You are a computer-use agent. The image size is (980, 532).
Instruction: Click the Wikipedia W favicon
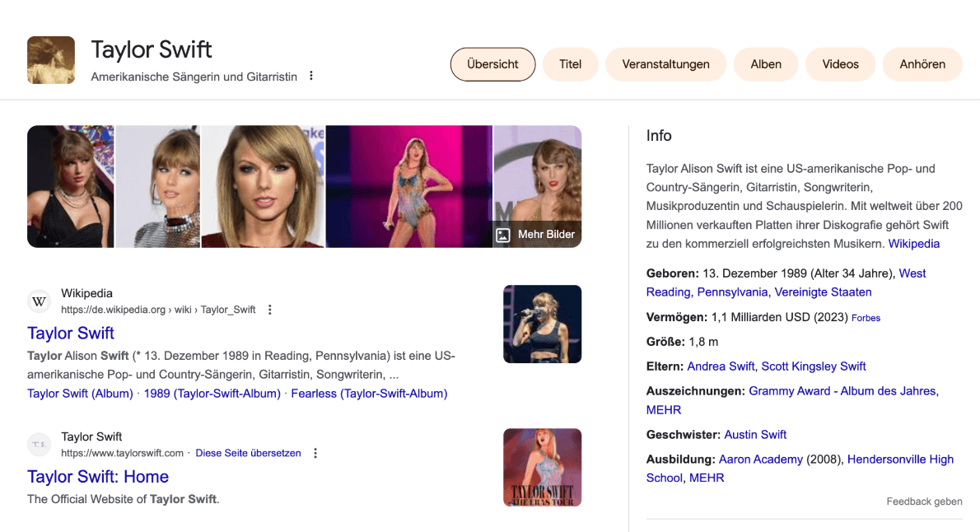[x=39, y=301]
